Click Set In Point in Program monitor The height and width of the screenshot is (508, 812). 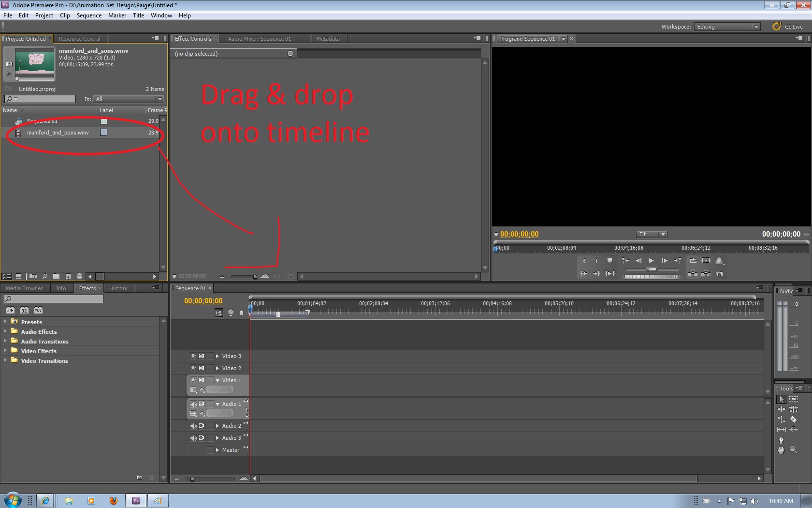(584, 261)
